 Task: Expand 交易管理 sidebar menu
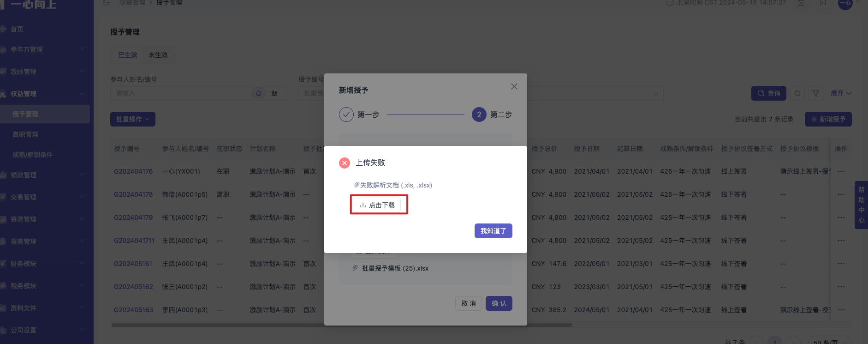tap(45, 197)
